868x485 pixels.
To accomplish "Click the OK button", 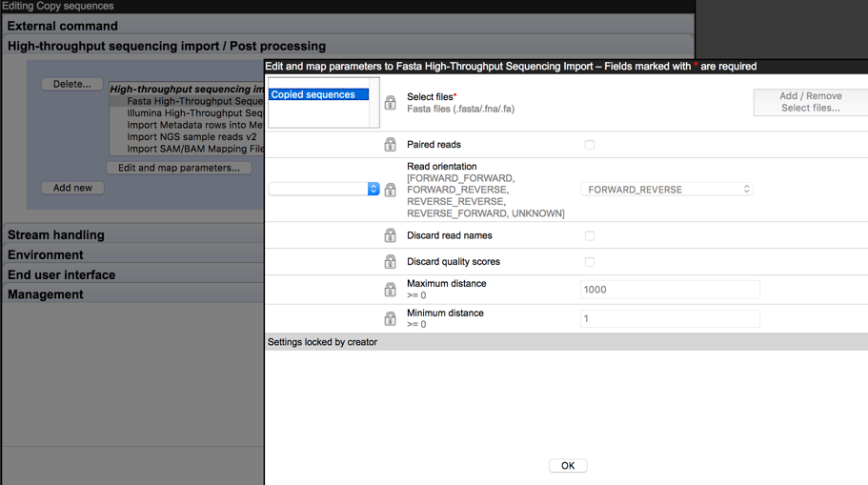I will [x=568, y=466].
